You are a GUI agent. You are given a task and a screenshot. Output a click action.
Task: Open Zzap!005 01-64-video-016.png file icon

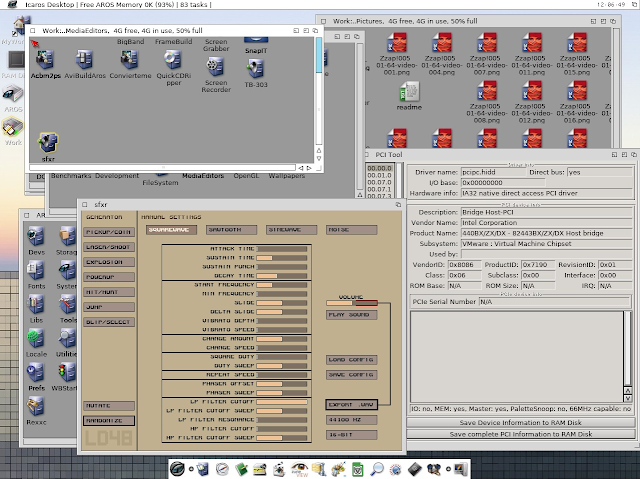click(577, 91)
